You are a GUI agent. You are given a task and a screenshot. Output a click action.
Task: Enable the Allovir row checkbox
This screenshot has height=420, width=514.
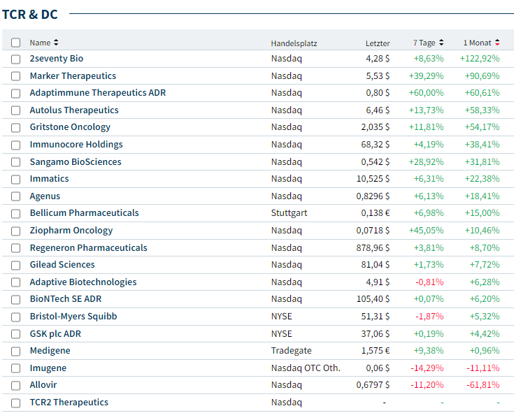pyautogui.click(x=16, y=385)
